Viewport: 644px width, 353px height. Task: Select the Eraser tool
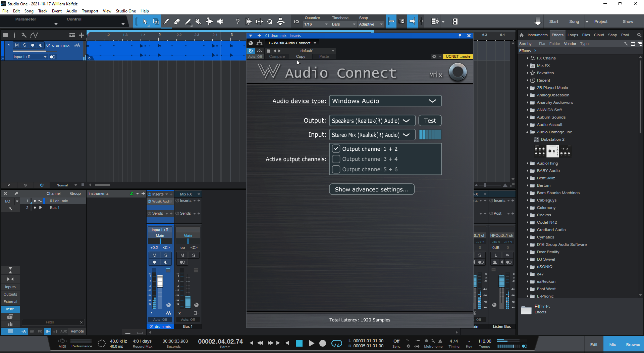(x=177, y=21)
